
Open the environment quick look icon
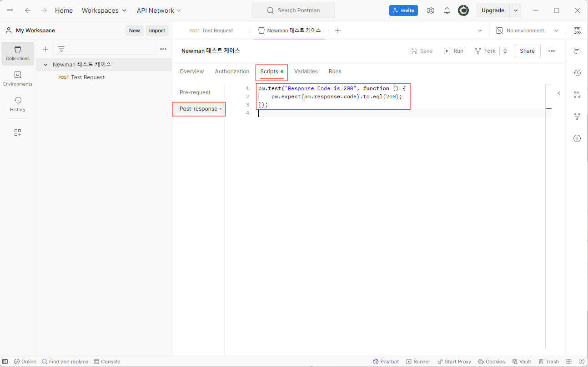tap(577, 31)
